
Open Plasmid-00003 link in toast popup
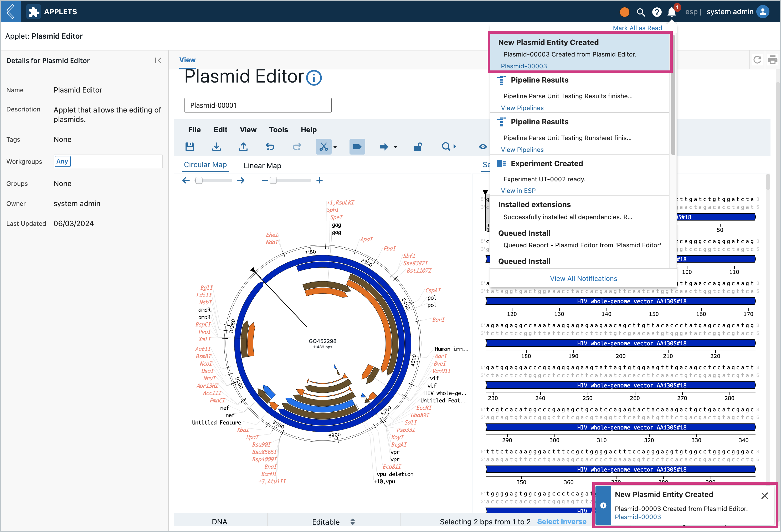(x=638, y=517)
